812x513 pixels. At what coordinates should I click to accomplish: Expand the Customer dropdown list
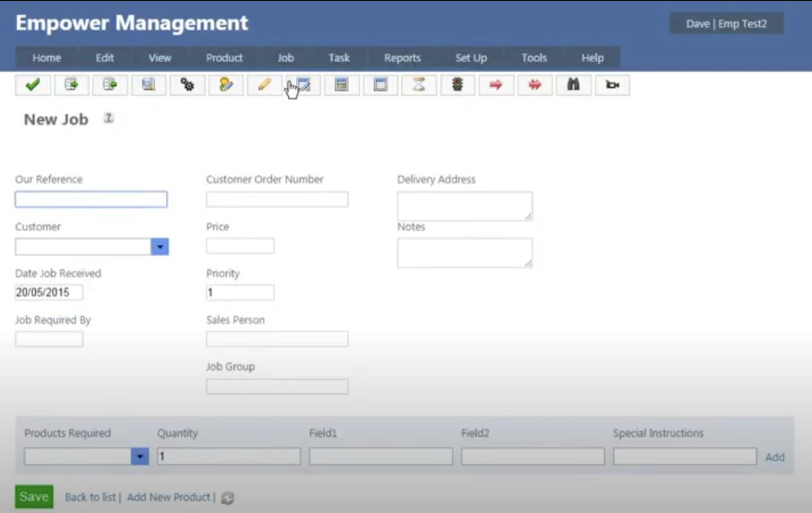click(160, 247)
